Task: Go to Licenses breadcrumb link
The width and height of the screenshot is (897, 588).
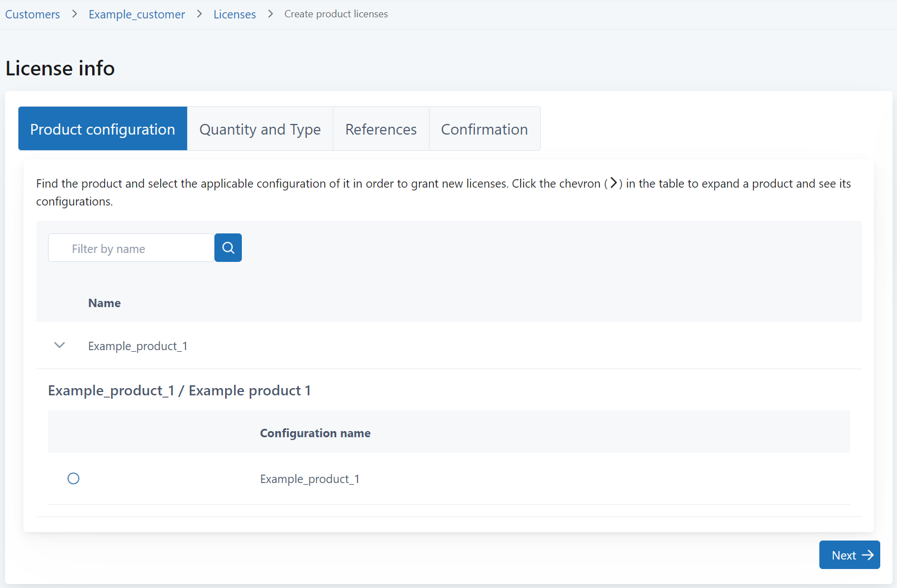Action: (x=235, y=15)
